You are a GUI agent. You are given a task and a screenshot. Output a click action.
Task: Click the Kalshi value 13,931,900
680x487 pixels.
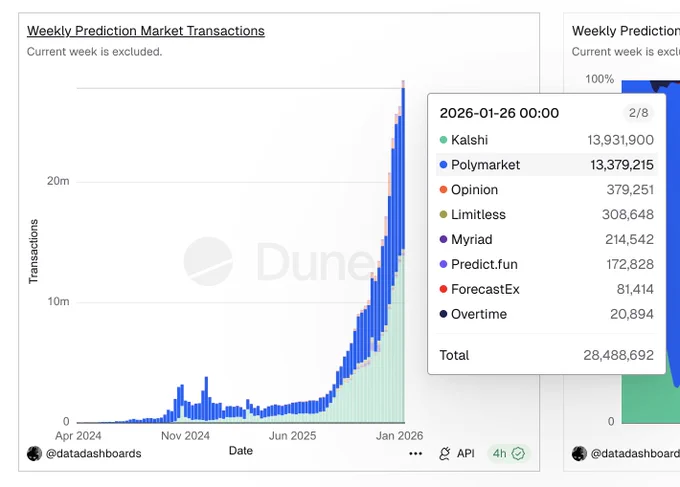click(620, 140)
